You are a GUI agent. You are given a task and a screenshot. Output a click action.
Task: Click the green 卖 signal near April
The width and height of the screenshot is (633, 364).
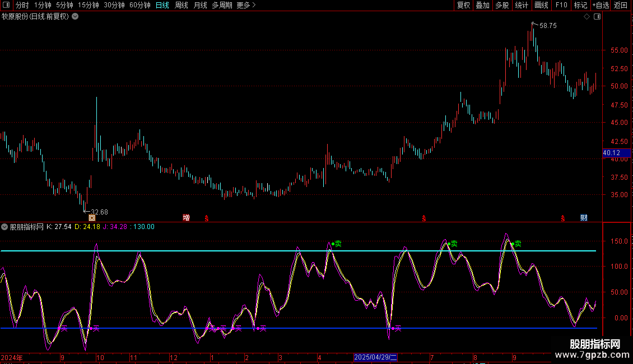pyautogui.click(x=337, y=244)
